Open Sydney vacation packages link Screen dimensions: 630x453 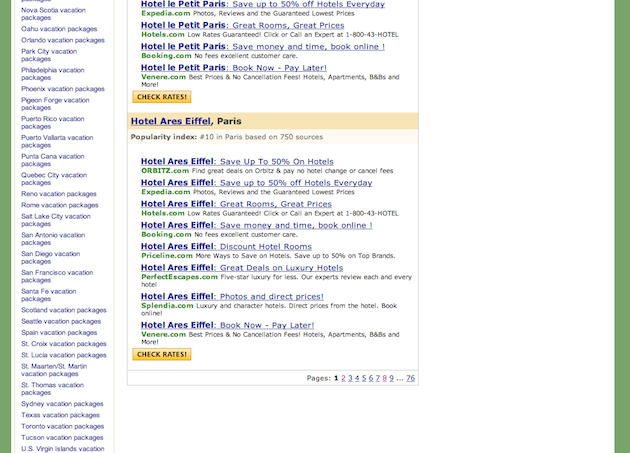tap(62, 404)
